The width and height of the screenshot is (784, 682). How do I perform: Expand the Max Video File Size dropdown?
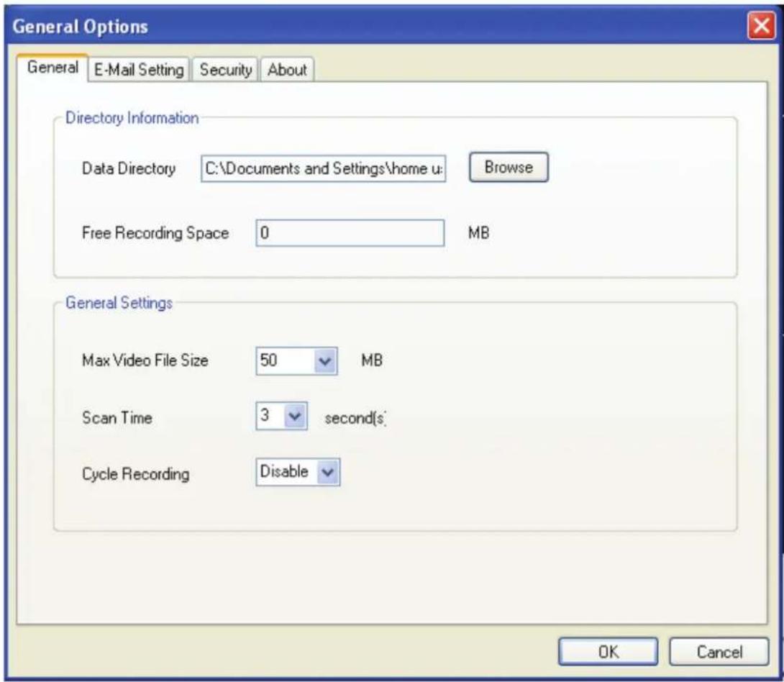(325, 360)
